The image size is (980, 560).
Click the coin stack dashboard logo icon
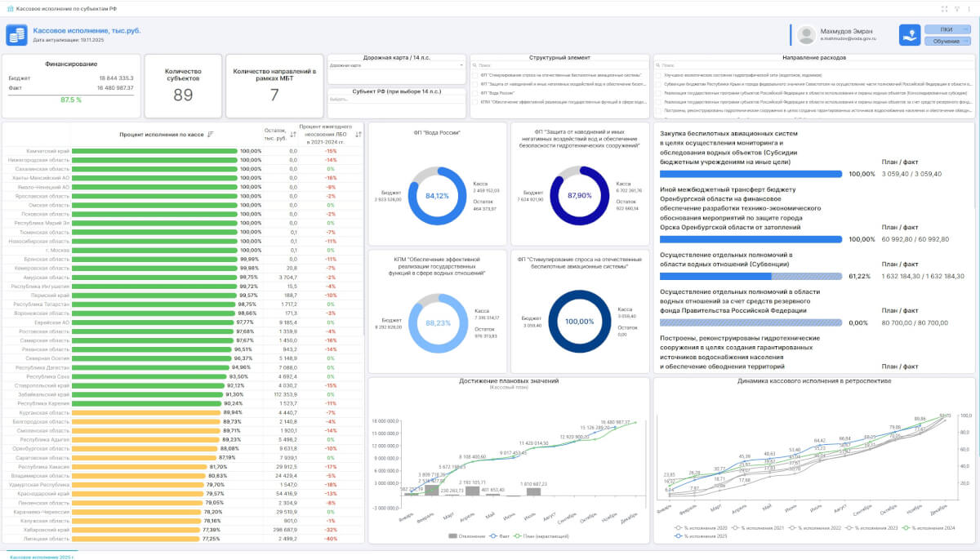coord(16,34)
